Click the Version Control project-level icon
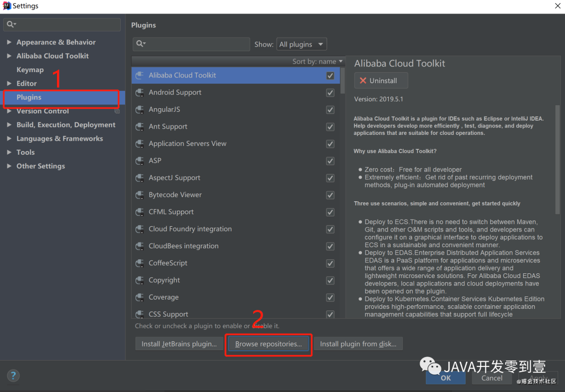 [117, 111]
